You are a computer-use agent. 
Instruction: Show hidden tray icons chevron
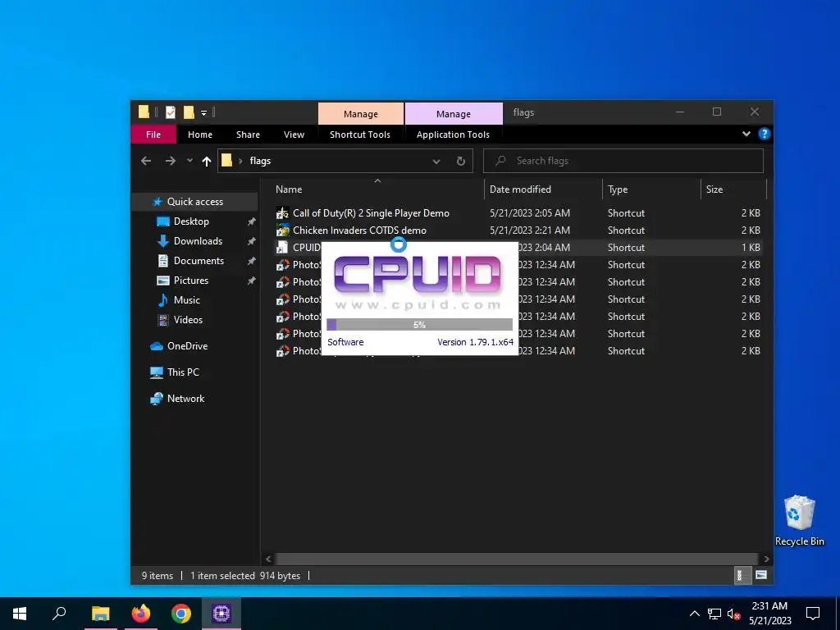pyautogui.click(x=694, y=614)
